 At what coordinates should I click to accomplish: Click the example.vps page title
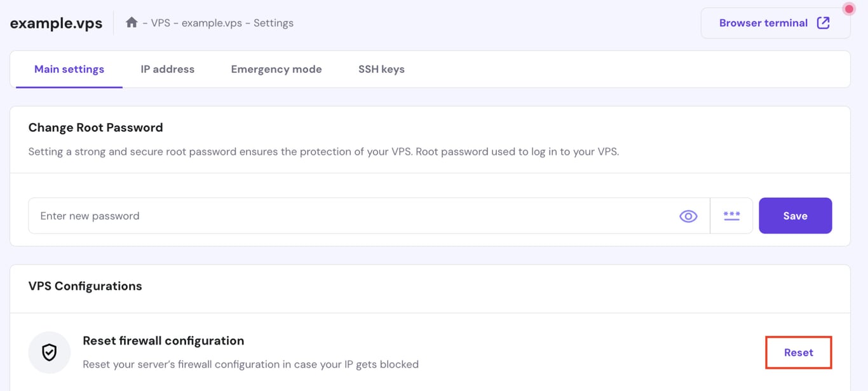click(56, 23)
